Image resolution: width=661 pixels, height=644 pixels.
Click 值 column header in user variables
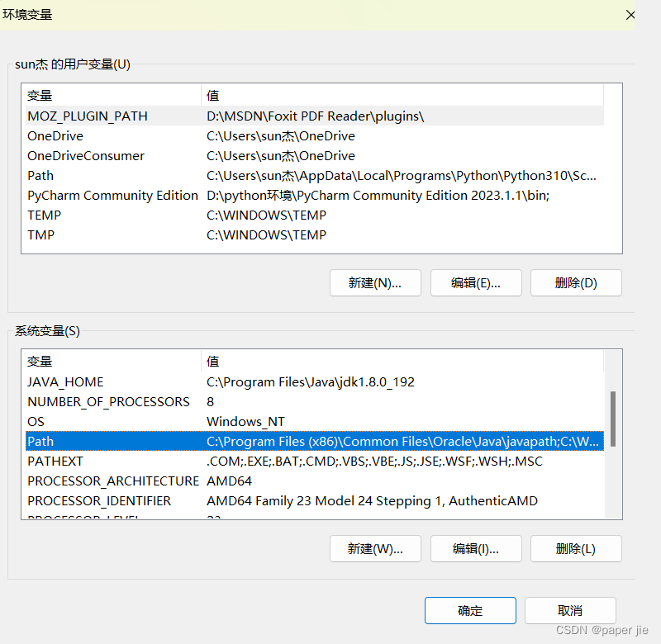402,95
